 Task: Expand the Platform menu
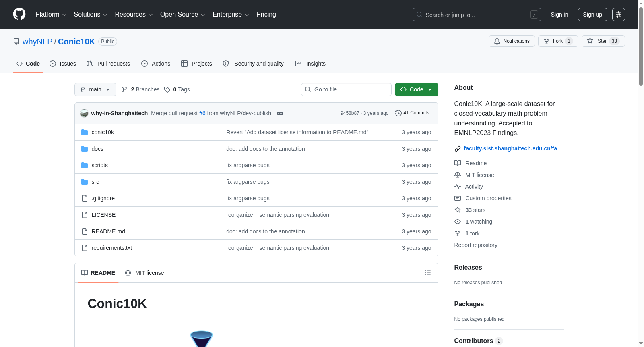pyautogui.click(x=51, y=15)
